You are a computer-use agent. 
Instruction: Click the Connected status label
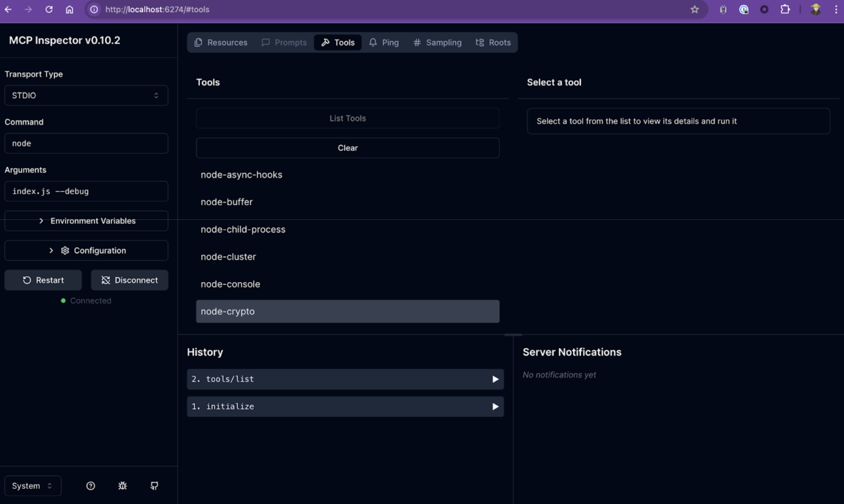[x=90, y=300]
